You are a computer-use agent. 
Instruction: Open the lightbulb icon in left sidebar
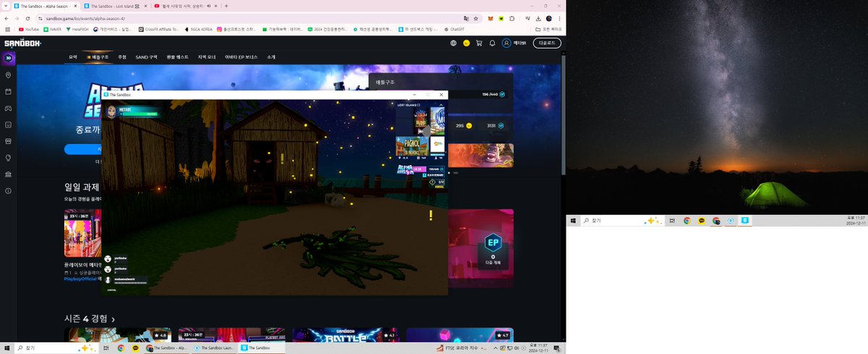pos(8,158)
